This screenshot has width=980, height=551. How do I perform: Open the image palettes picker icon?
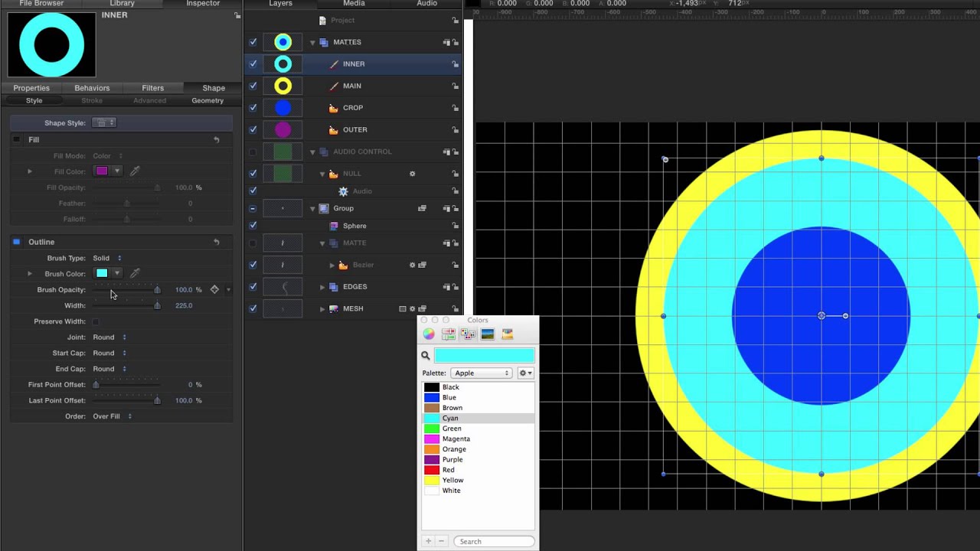(488, 334)
